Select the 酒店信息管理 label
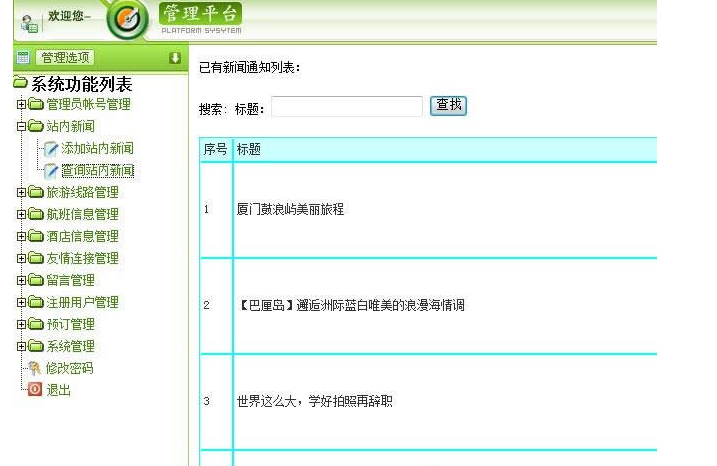The width and height of the screenshot is (717, 466). coord(82,236)
